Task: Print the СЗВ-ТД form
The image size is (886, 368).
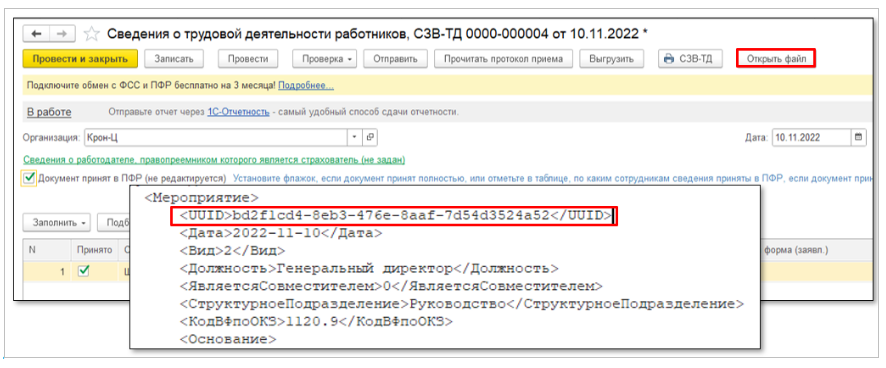Action: click(690, 59)
